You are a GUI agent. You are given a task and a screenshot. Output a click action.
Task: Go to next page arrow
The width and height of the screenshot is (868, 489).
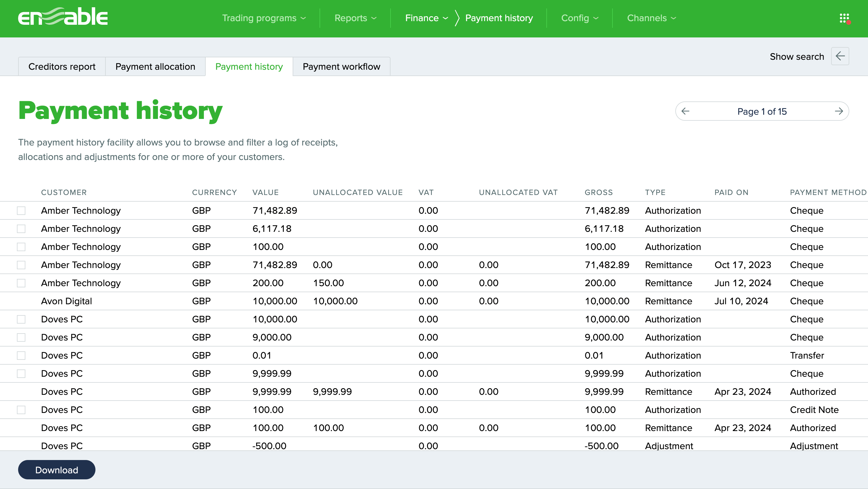[839, 111]
